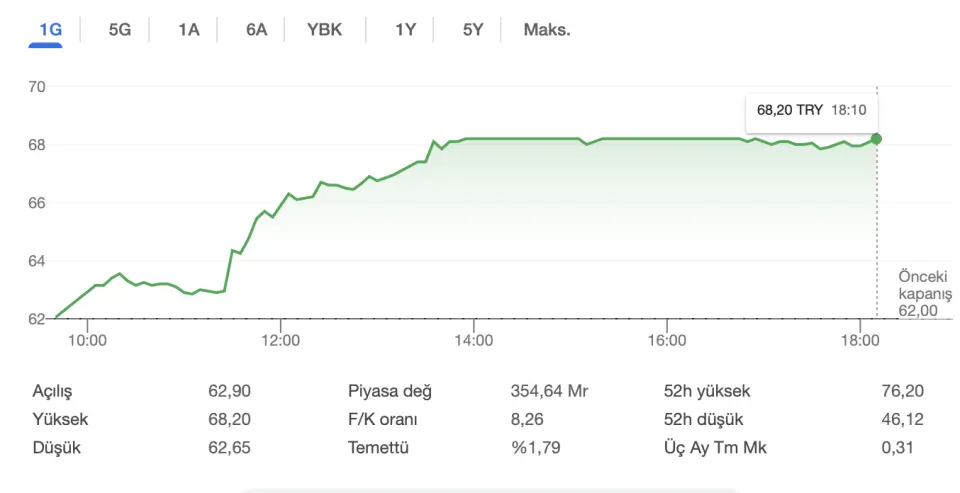Show the 6A six-month range
The image size is (960, 493).
pos(257,29)
